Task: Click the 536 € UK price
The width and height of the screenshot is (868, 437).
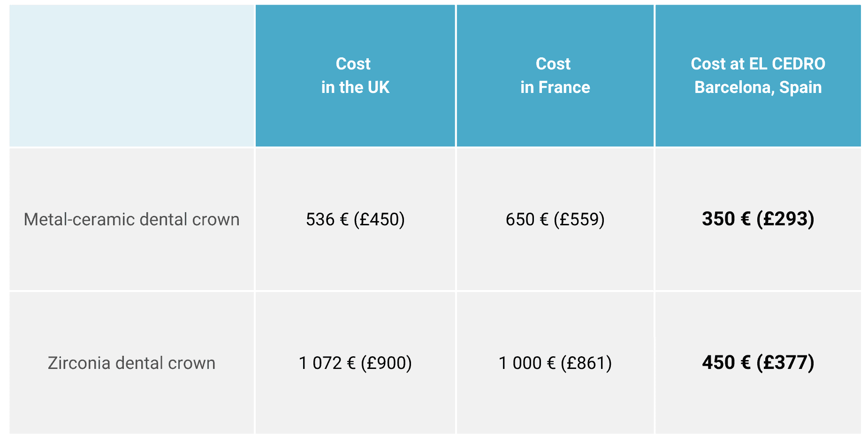Action: (x=327, y=219)
